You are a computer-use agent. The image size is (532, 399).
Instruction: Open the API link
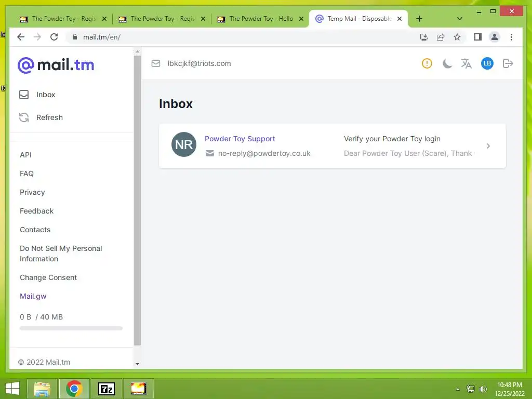26,155
